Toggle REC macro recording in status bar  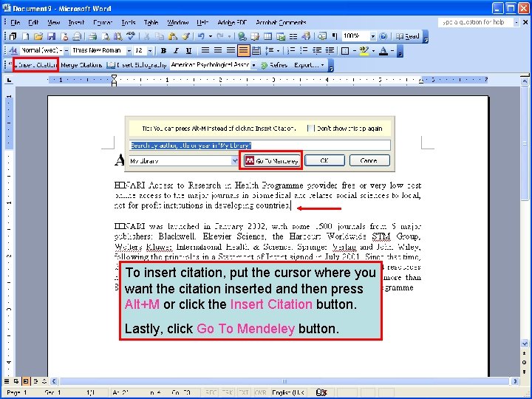211,392
